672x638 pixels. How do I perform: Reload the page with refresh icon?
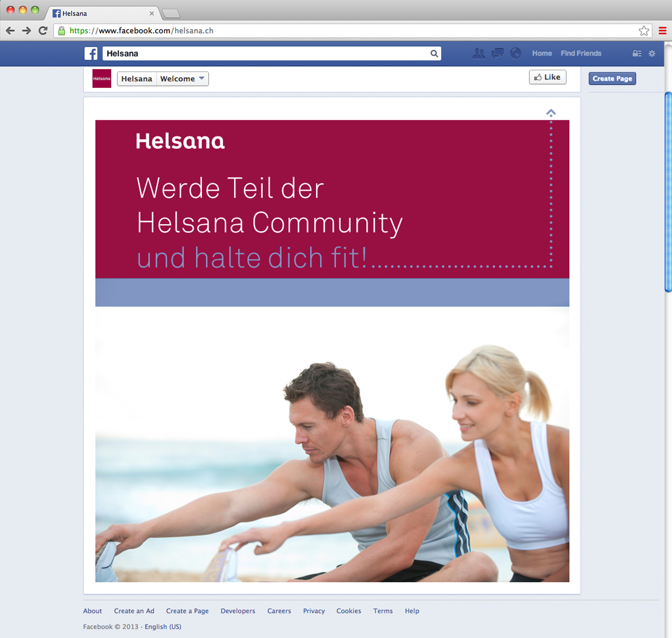[43, 31]
